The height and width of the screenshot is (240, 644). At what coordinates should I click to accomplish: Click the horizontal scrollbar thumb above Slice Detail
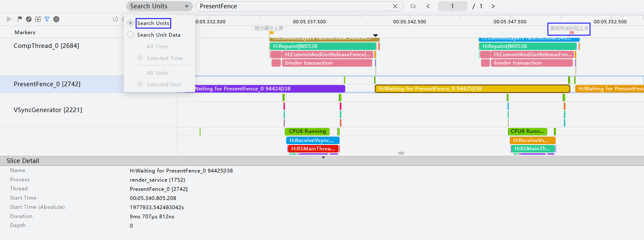(401, 153)
